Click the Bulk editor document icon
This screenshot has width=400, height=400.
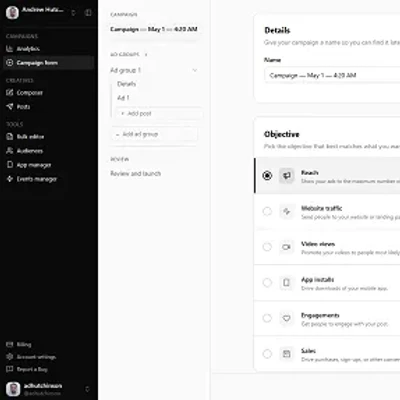tap(10, 137)
